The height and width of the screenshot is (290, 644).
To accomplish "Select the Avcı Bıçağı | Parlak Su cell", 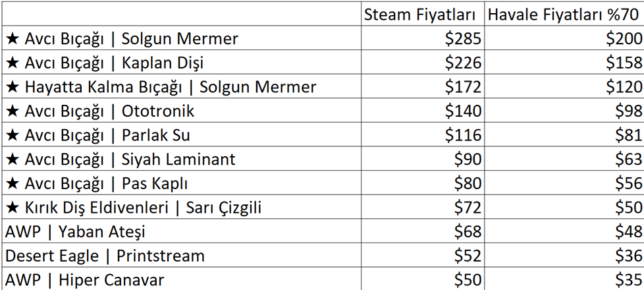I will tap(181, 134).
